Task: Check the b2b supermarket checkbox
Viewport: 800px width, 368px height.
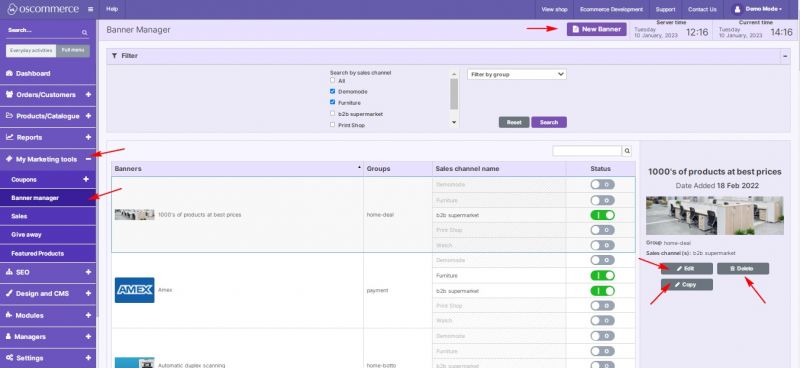Action: pos(333,114)
